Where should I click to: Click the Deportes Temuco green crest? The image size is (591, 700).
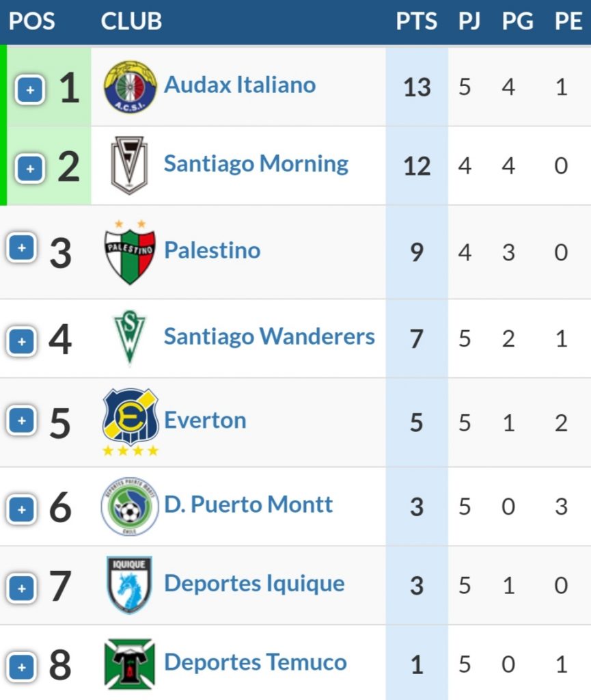(x=129, y=664)
